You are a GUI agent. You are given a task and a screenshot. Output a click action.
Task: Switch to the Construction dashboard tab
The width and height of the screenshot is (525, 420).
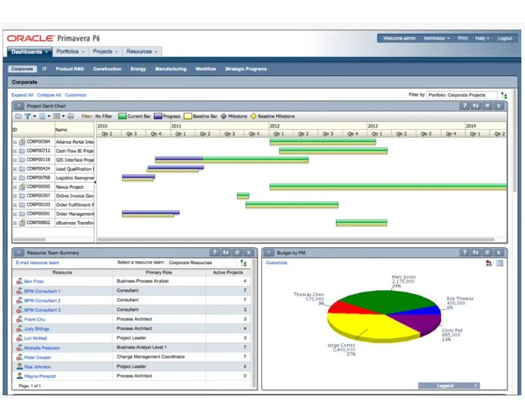[x=107, y=69]
